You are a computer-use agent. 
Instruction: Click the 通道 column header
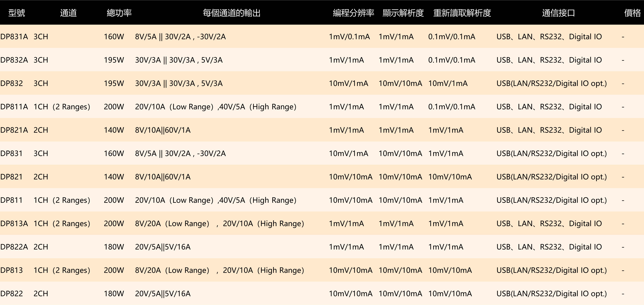pos(68,13)
